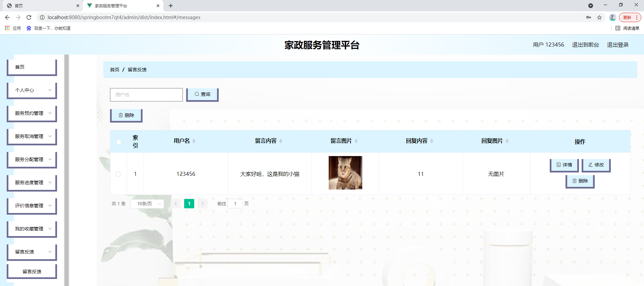Image resolution: width=644 pixels, height=286 pixels.
Task: Collapse the 留言反馈 parent sidebar menu
Action: tap(32, 252)
